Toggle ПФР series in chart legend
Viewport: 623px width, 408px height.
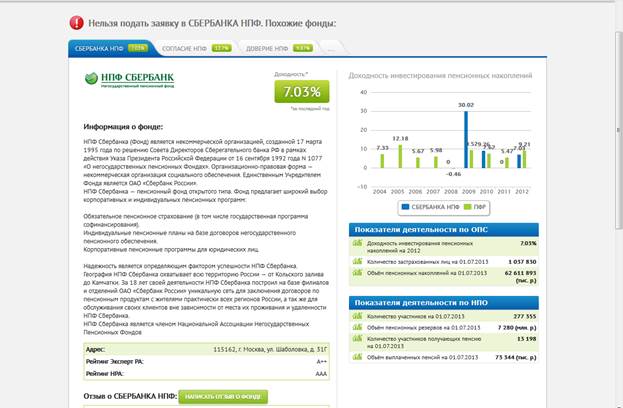(x=475, y=207)
